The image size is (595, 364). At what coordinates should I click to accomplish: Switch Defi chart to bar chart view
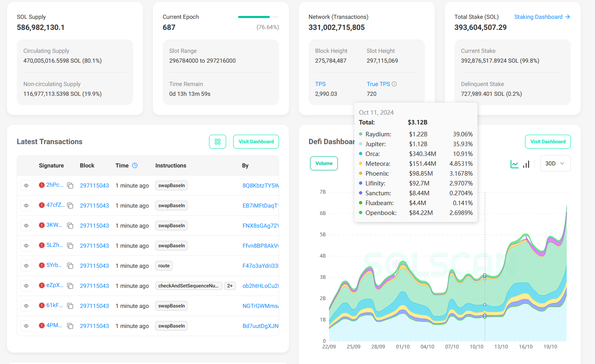click(526, 164)
